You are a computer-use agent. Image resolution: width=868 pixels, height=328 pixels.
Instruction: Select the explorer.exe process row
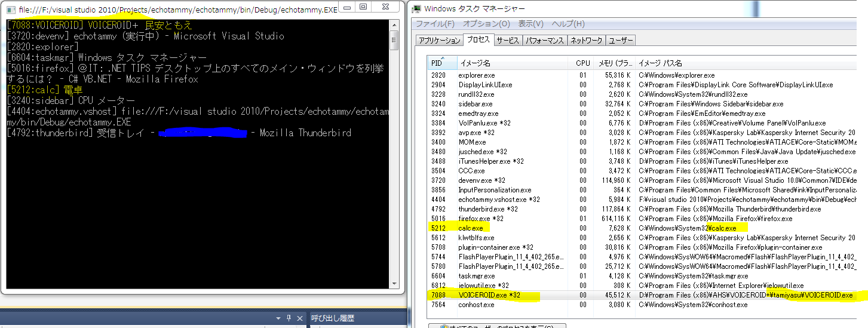click(x=648, y=75)
